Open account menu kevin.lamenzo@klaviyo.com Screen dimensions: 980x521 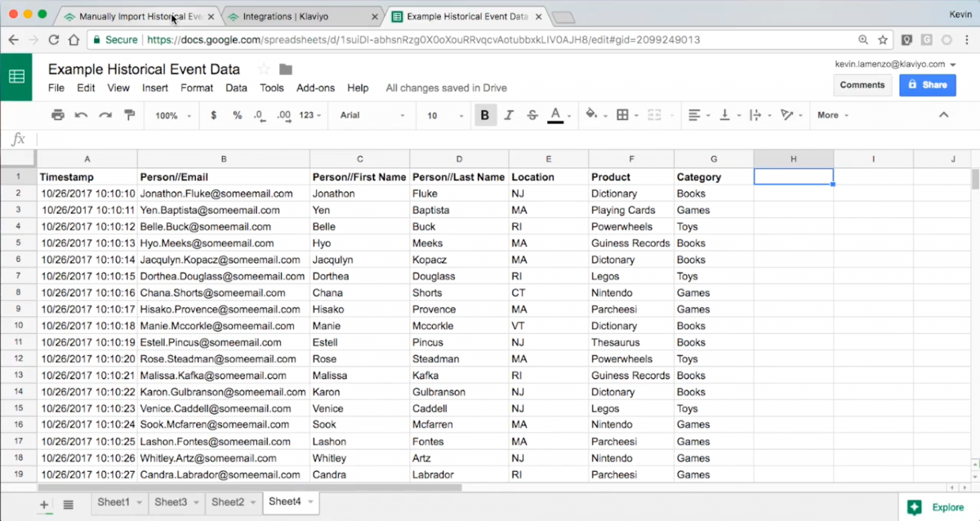pos(894,64)
